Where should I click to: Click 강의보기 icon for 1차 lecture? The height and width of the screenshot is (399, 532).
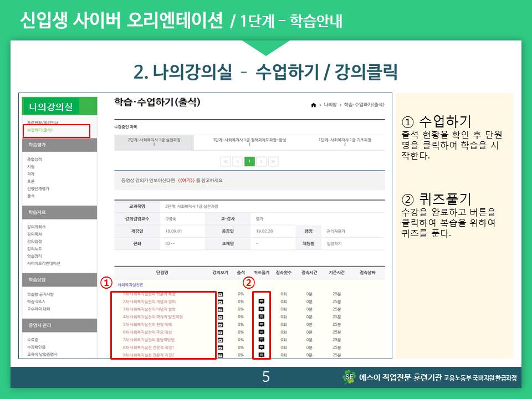(220, 294)
